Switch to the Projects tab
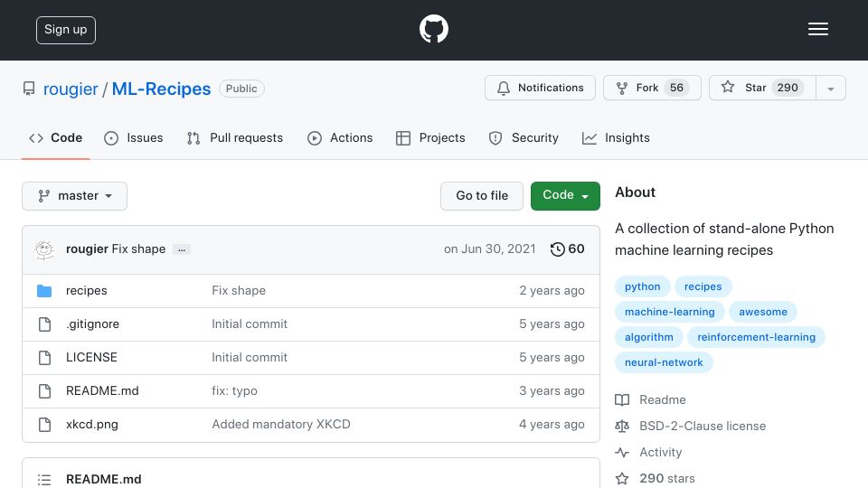The image size is (868, 488). [430, 137]
